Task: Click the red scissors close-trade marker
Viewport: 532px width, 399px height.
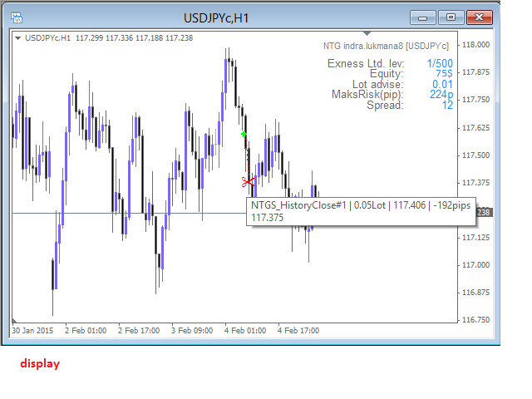Action: coord(248,182)
